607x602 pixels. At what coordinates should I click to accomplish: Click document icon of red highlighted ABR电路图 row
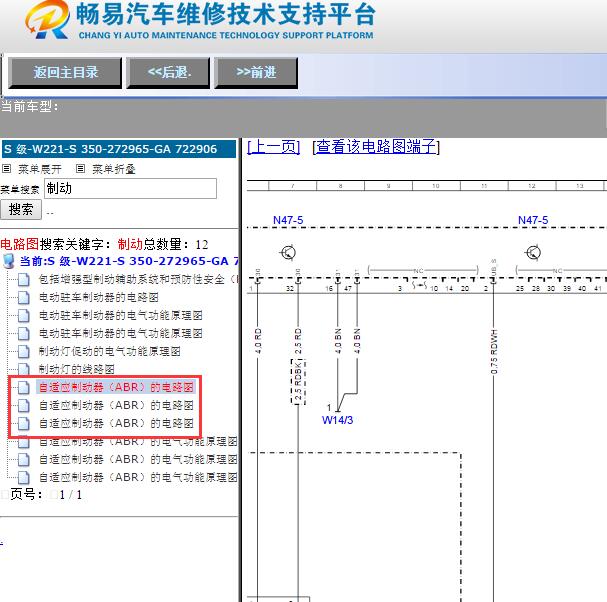[x=23, y=387]
